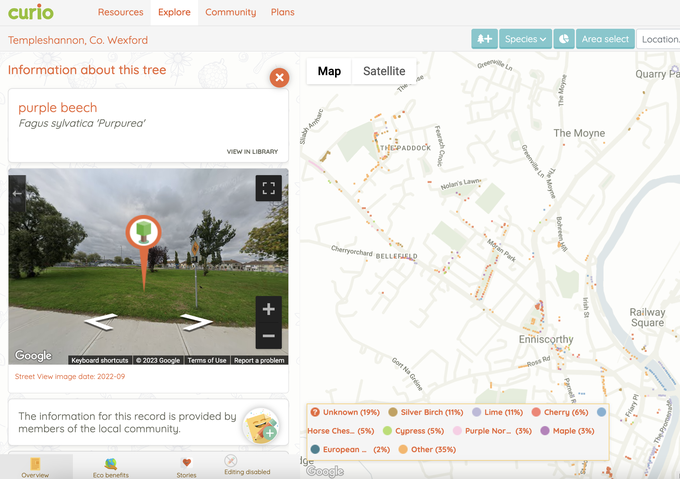Screen dimensions: 680x479
Task: Click the View in Library link
Action: tap(252, 152)
